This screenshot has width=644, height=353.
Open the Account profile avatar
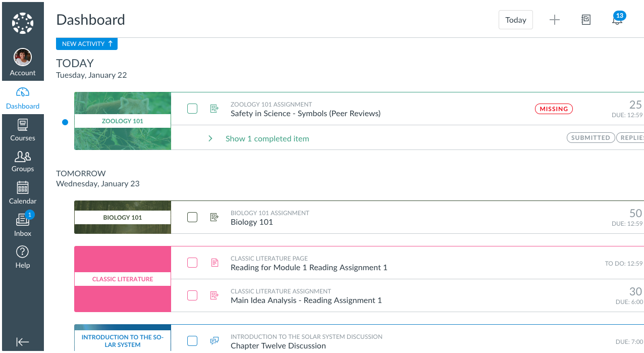click(x=23, y=58)
